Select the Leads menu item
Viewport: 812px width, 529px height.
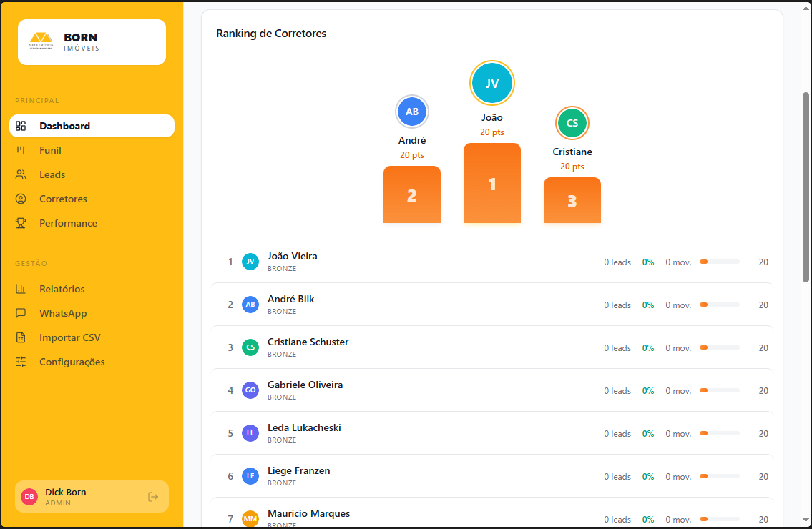54,174
